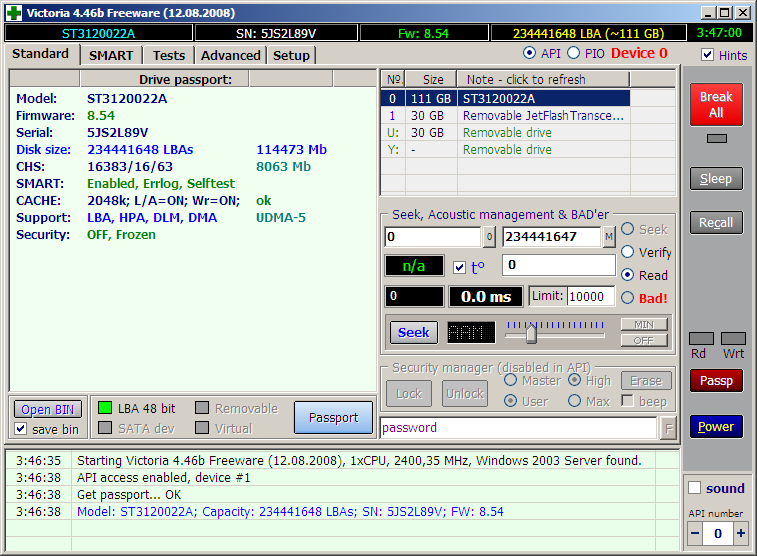Click the temperature value field showing 0
757x556 pixels.
pyautogui.click(x=559, y=265)
